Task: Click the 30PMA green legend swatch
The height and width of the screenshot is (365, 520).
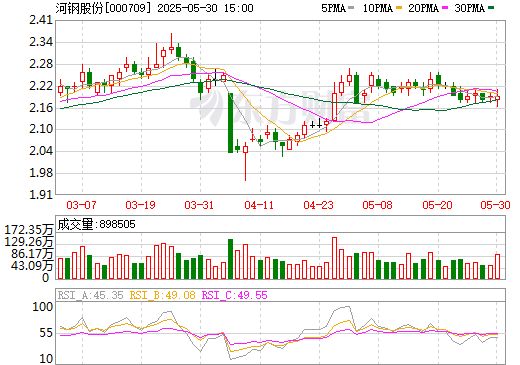Action: tap(491, 8)
